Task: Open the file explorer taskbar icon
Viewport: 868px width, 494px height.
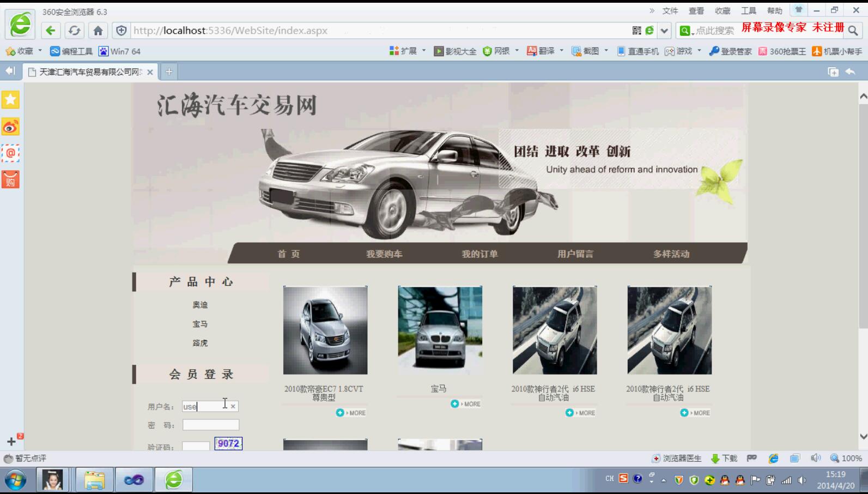Action: 94,480
